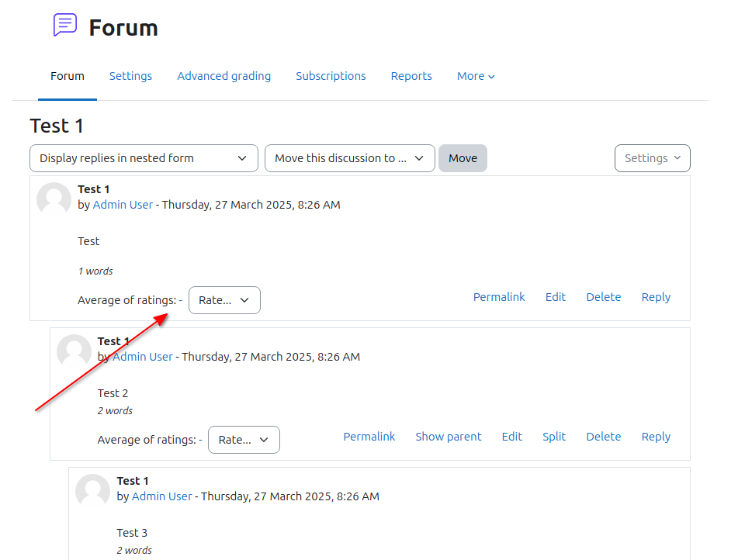
Task: Click Permalink on the first post
Action: click(499, 297)
